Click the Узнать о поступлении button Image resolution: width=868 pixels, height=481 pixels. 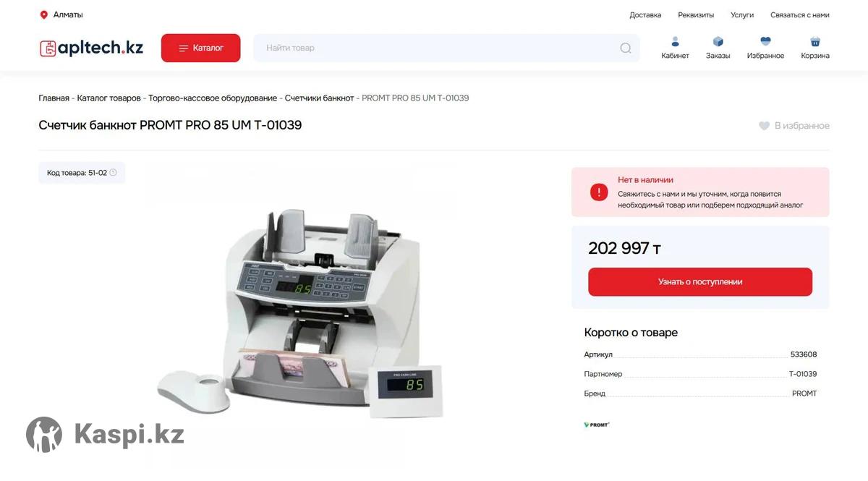pos(700,282)
